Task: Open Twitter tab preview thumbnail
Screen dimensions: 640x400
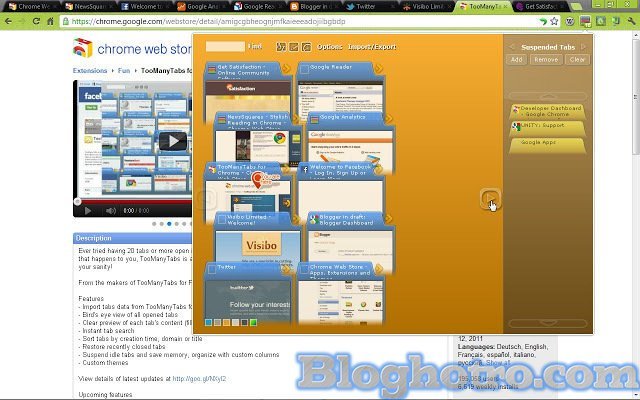Action: pyautogui.click(x=248, y=301)
